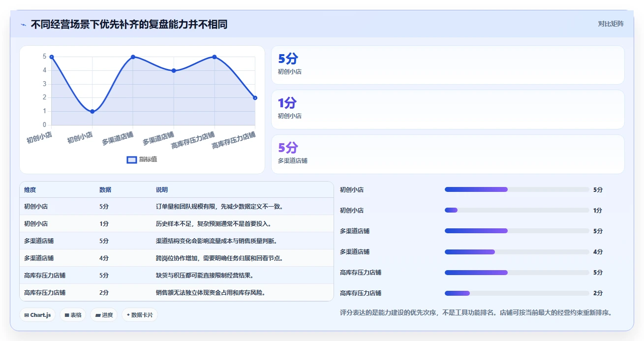Open the 5分 初创小店 data card
This screenshot has width=644, height=341.
pos(448,65)
